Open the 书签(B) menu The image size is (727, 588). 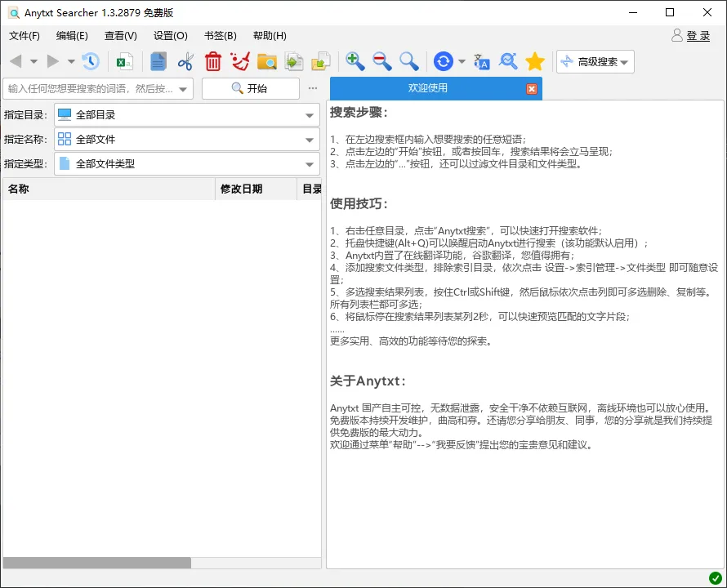(221, 36)
